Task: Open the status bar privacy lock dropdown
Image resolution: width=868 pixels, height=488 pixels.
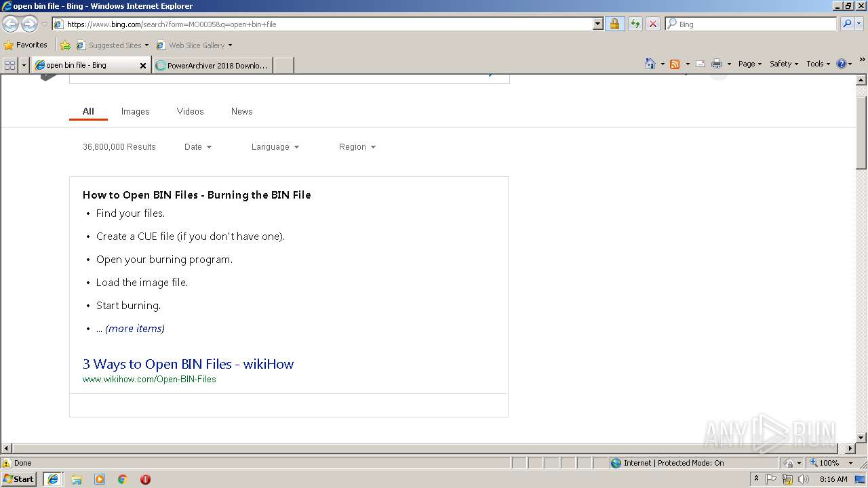Action: coord(792,463)
